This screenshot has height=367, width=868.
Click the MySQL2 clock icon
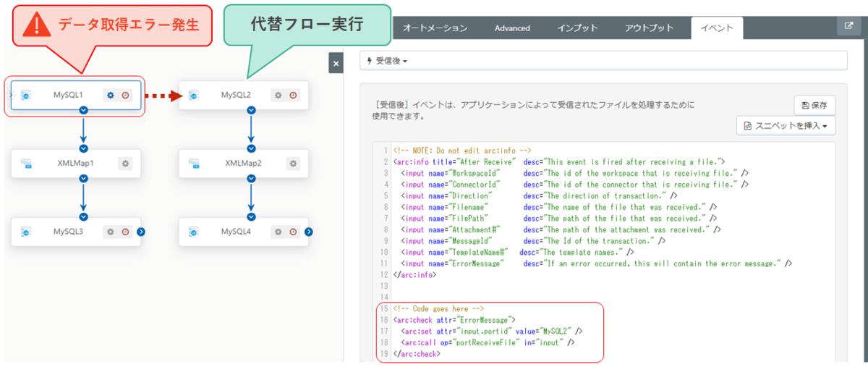(x=294, y=95)
